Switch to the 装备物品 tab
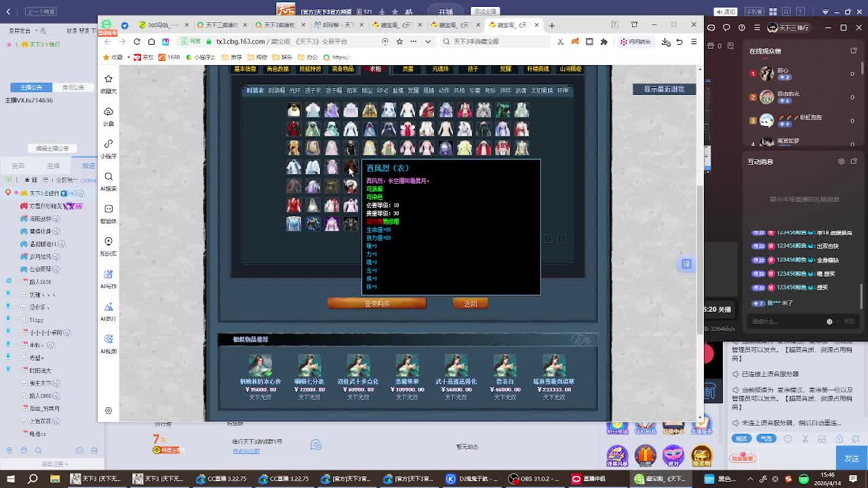The height and width of the screenshot is (488, 868). pos(342,69)
